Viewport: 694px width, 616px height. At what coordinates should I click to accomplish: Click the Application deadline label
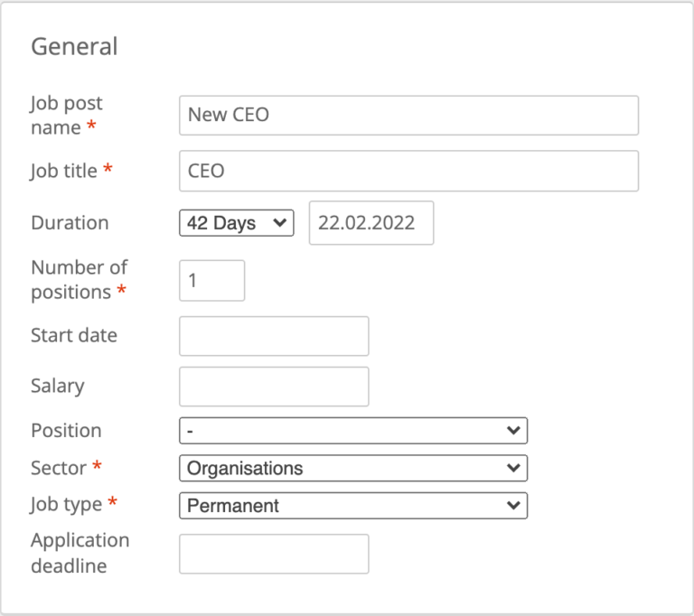[80, 553]
